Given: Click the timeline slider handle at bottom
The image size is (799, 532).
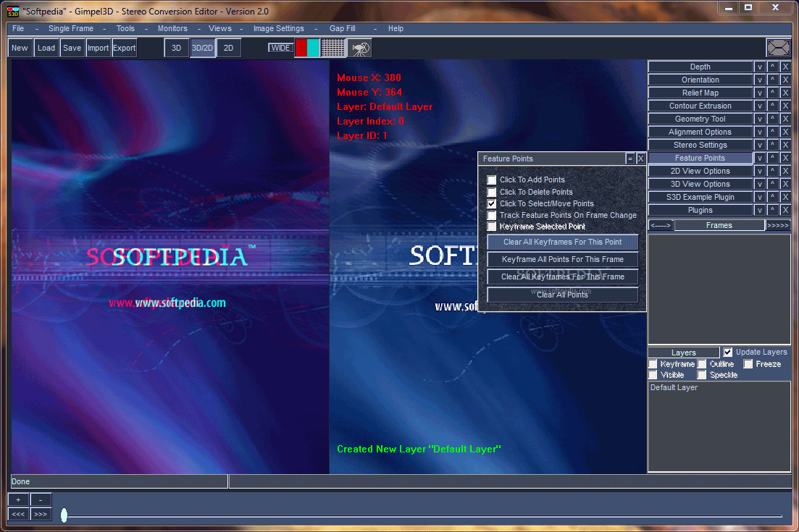Looking at the screenshot, I should tap(64, 515).
